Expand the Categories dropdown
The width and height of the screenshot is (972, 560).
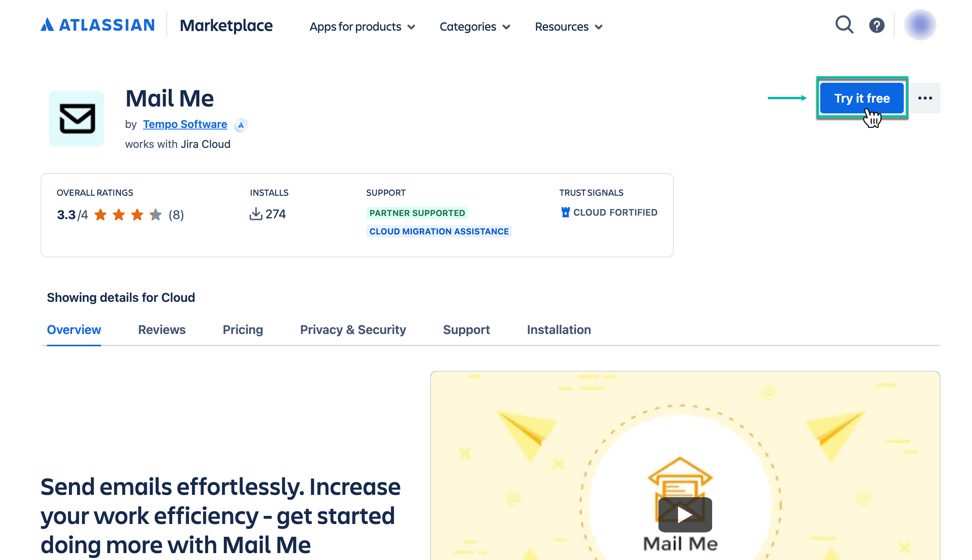click(x=475, y=26)
